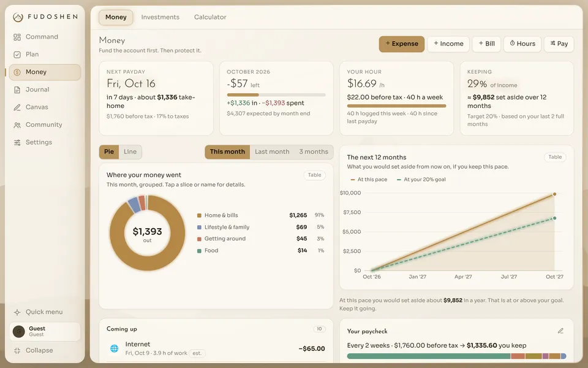Screen dimensions: 588x368
Task: Toggle the At this pace legend entry
Action: 369,180
